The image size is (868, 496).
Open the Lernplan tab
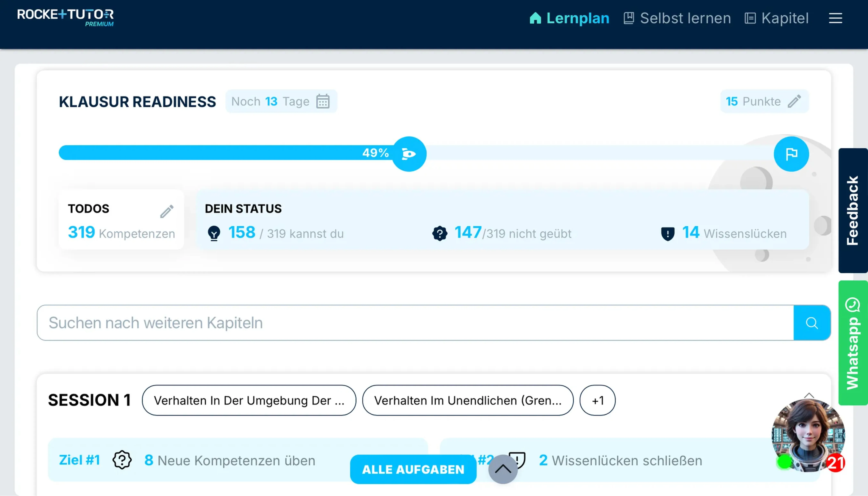coord(569,18)
